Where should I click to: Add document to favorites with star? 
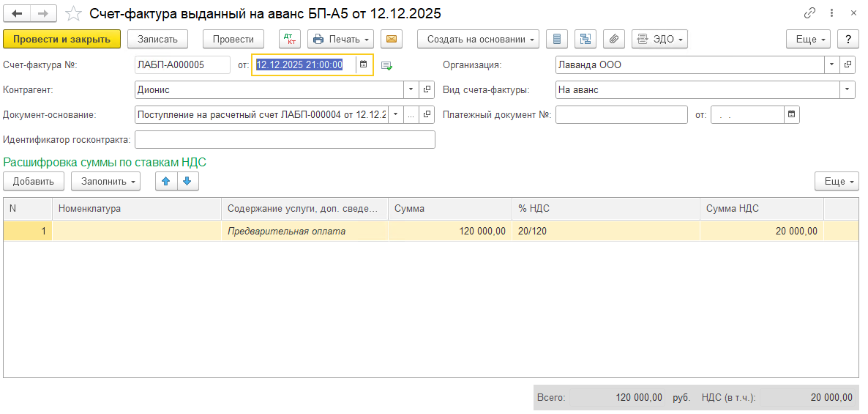[74, 12]
